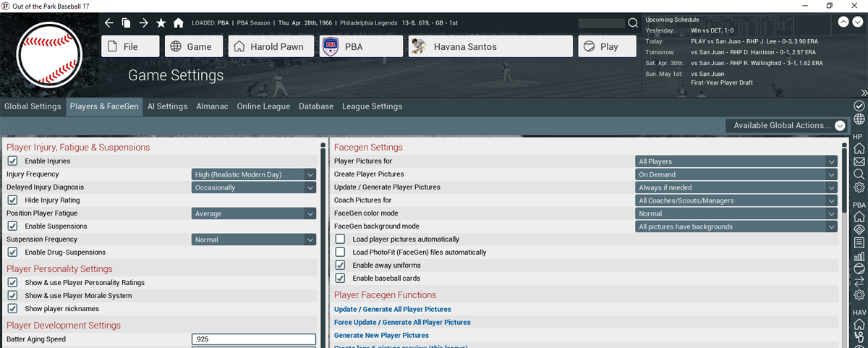Viewport: 868px width, 348px height.
Task: Open the Coach Pictures for dropdown
Action: point(736,200)
